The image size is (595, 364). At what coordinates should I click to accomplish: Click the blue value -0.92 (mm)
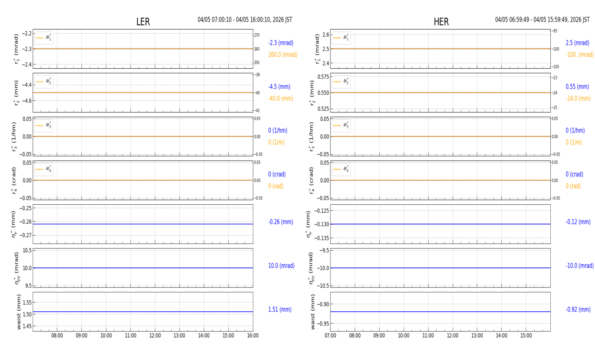[578, 310]
